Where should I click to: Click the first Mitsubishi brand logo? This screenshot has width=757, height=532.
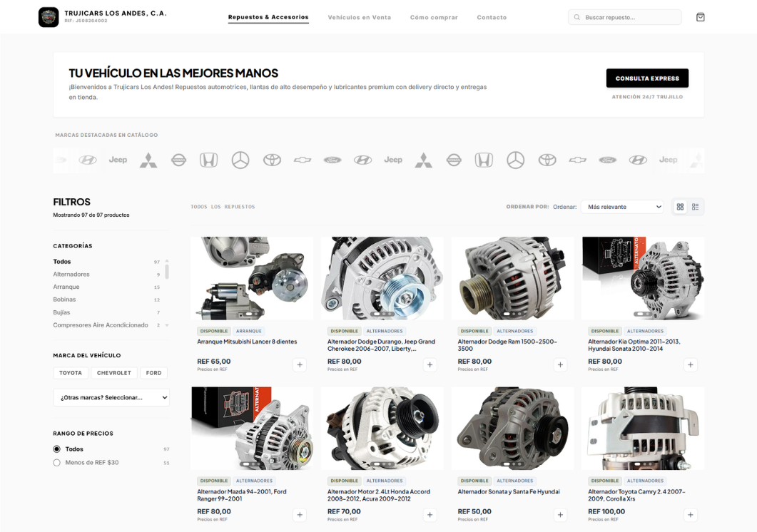148,160
